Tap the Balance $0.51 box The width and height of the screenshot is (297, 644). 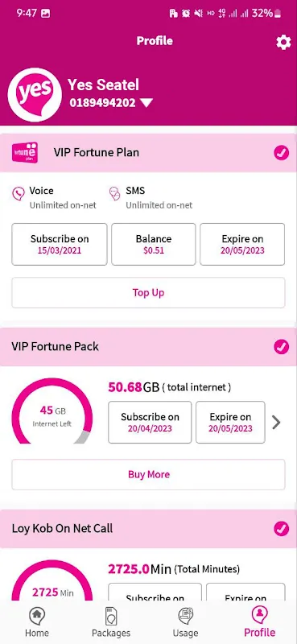(x=154, y=245)
